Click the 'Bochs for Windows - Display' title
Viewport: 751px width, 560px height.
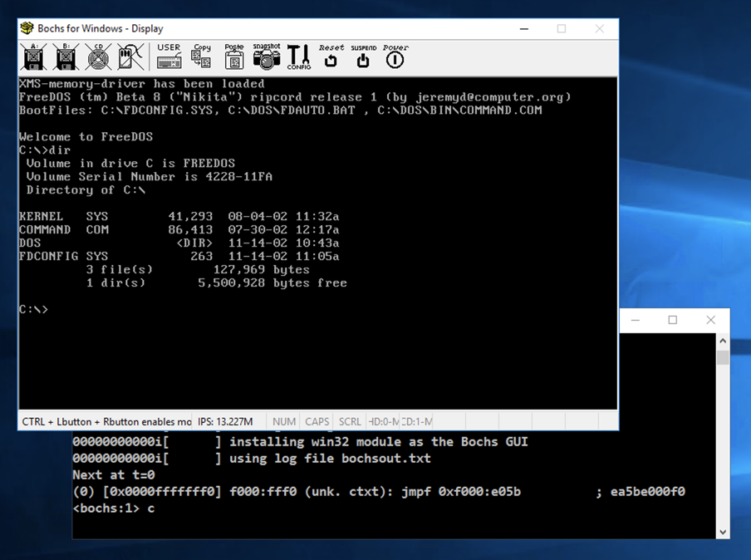coord(101,29)
